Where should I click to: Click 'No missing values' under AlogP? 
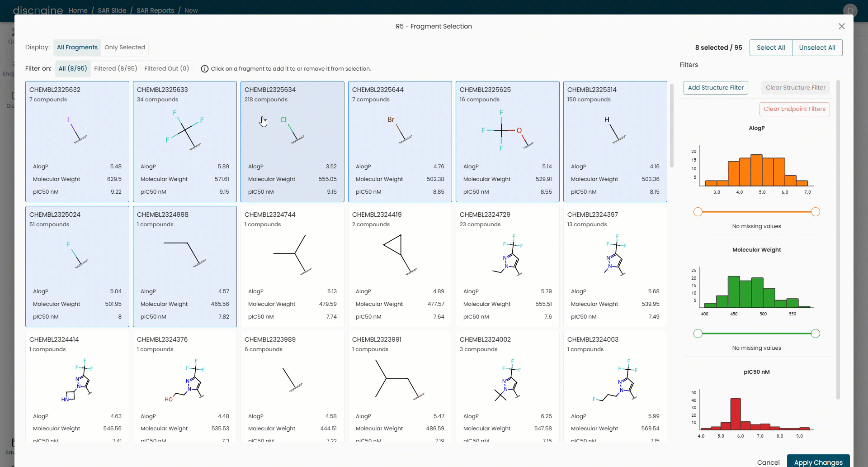click(756, 226)
